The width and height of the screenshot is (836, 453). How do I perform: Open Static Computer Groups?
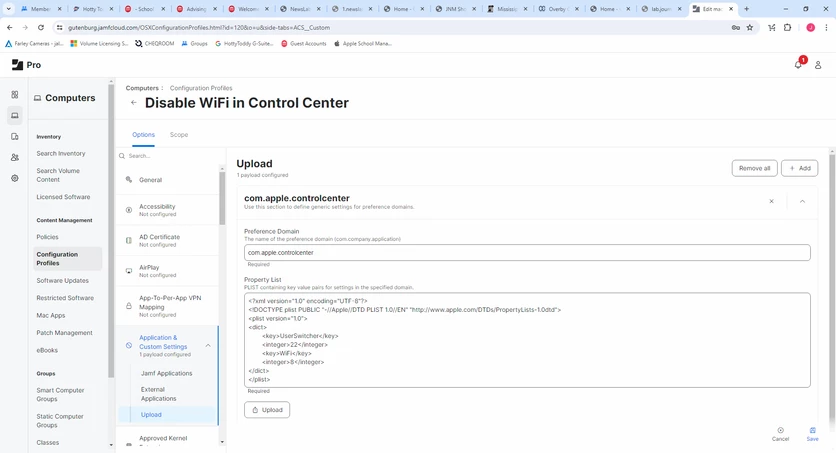(60, 420)
